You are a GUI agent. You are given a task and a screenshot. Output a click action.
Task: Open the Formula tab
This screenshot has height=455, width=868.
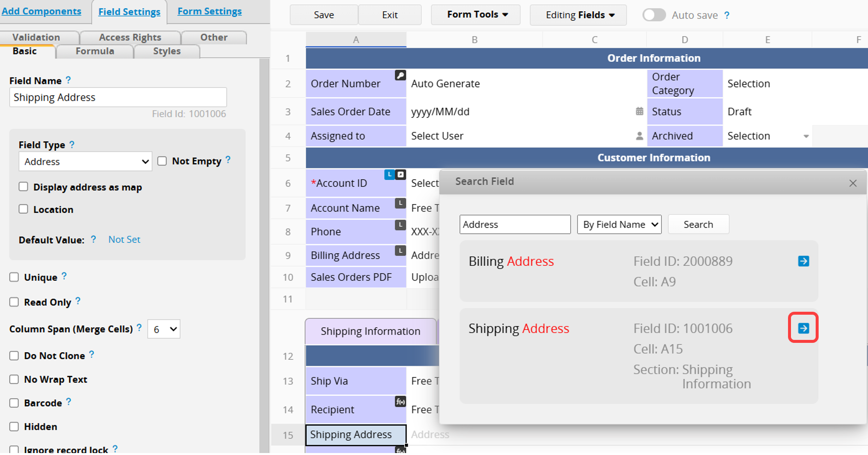click(x=95, y=51)
